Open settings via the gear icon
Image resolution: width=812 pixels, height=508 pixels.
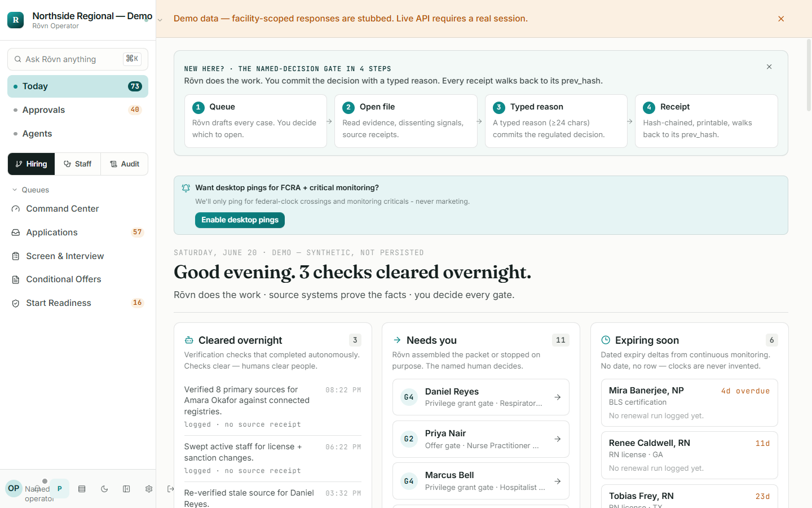click(x=149, y=489)
